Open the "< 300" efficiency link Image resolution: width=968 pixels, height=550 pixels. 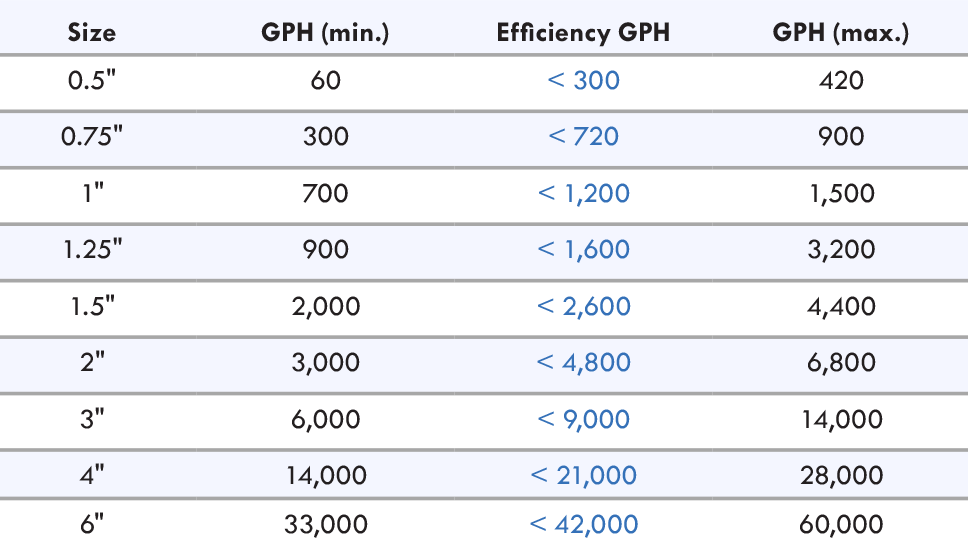[584, 80]
